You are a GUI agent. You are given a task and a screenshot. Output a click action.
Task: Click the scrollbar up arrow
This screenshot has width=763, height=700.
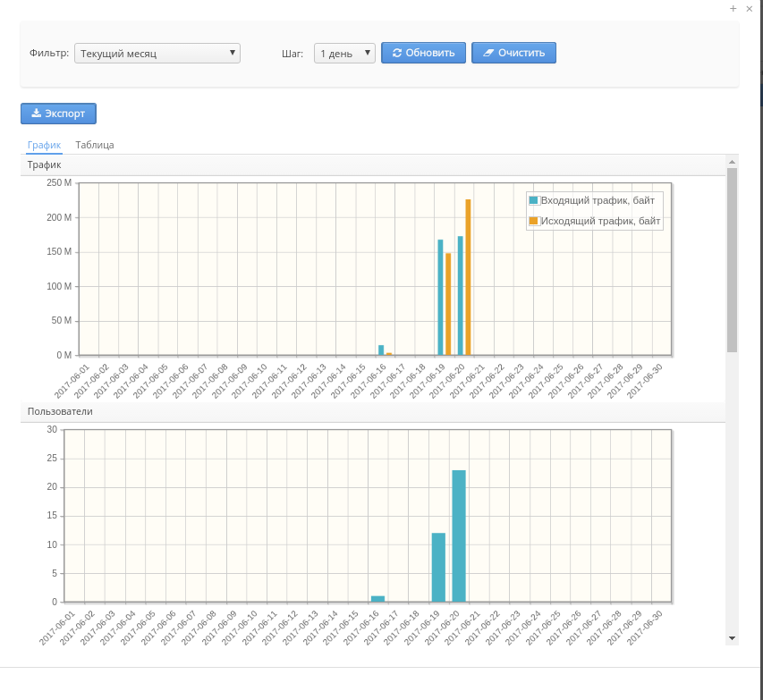[x=732, y=162]
